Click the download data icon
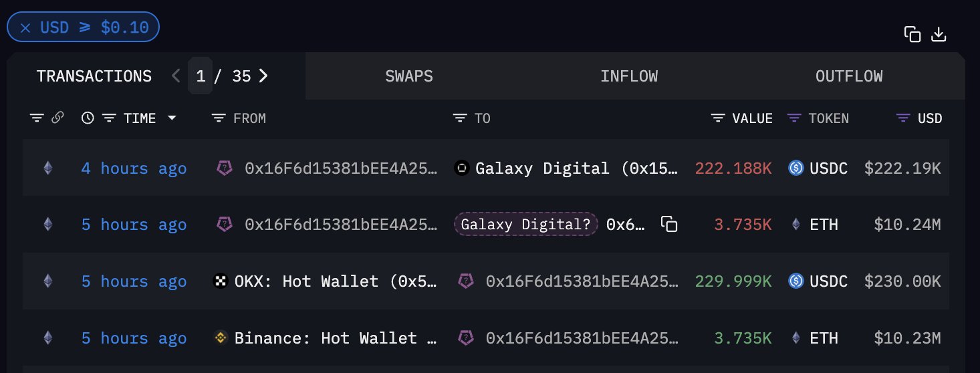 point(939,34)
